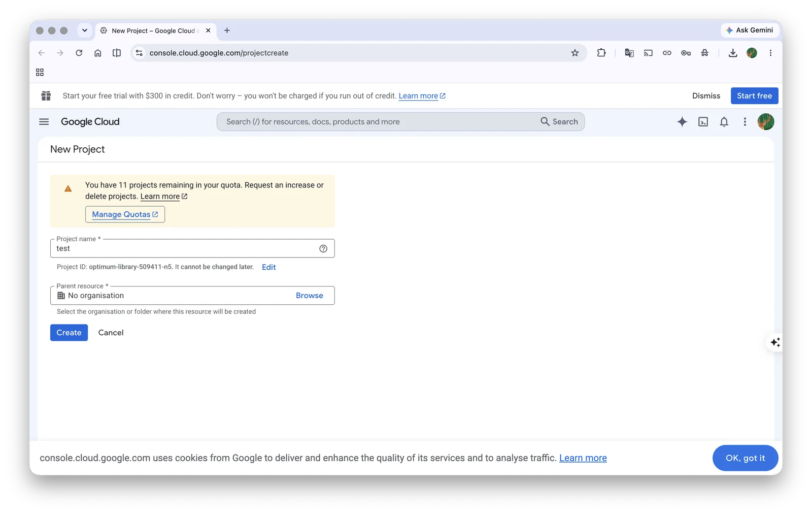Click the Project name field containing test
This screenshot has height=514, width=812.
pyautogui.click(x=192, y=248)
